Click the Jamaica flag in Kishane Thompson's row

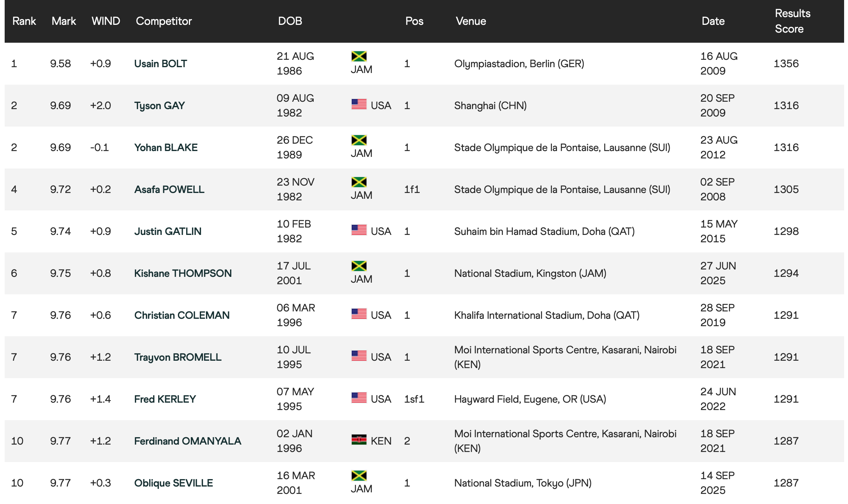coord(359,266)
